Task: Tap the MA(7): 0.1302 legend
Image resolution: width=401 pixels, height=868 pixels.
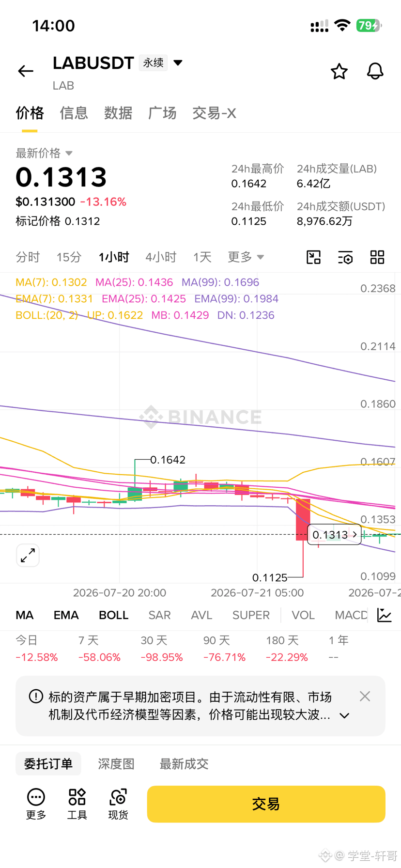Action: click(51, 282)
